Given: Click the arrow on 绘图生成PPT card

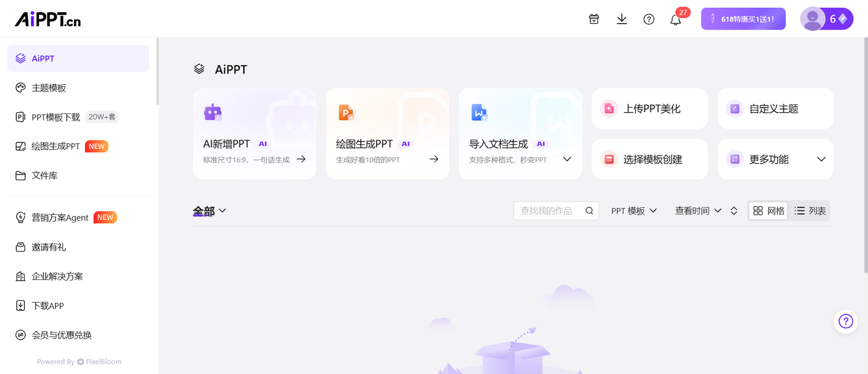Looking at the screenshot, I should point(433,159).
